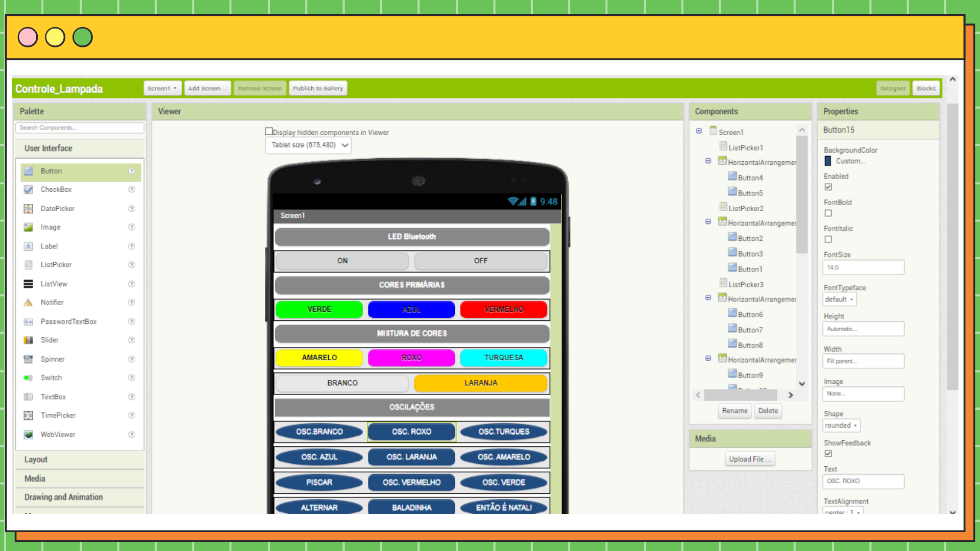Select the Switch component icon
The height and width of the screenshot is (551, 980).
29,378
